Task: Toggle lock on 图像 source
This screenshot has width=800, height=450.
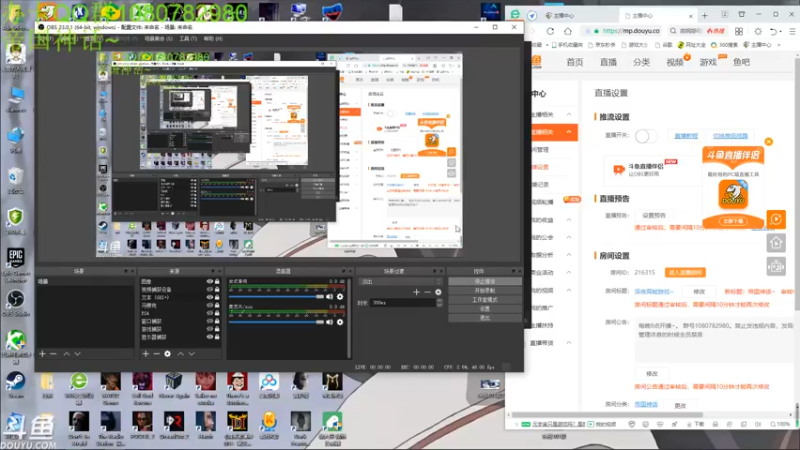Action: coord(217,282)
